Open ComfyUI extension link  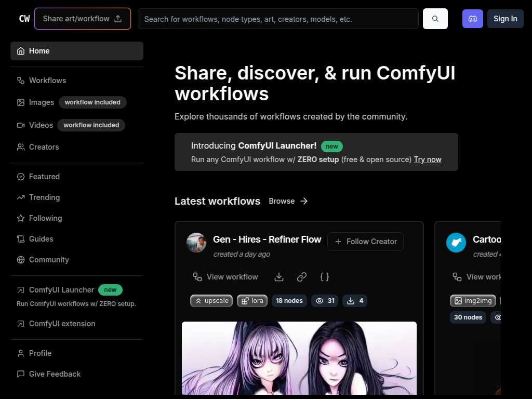(62, 324)
